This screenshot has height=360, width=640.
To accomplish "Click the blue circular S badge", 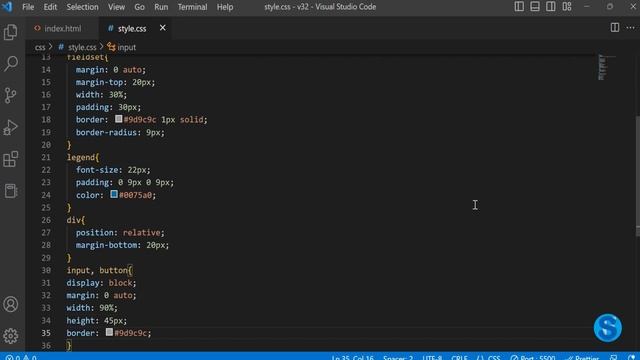I will coord(608,327).
